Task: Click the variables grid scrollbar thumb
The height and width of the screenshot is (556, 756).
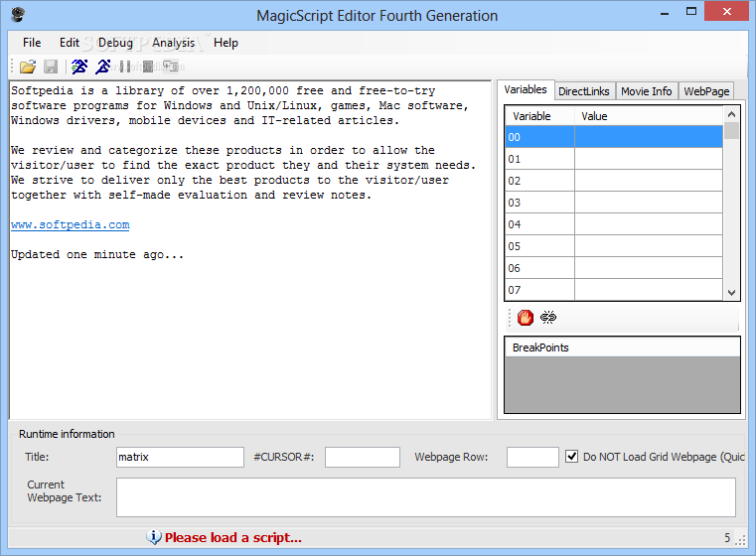Action: [731, 131]
